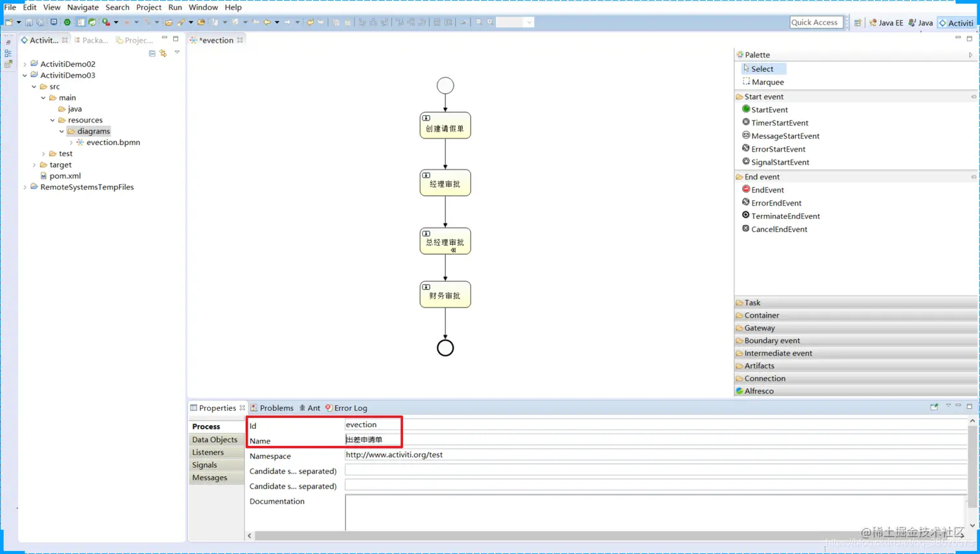This screenshot has width=980, height=554.
Task: Select SignalStartEvent palette entry
Action: 775,162
